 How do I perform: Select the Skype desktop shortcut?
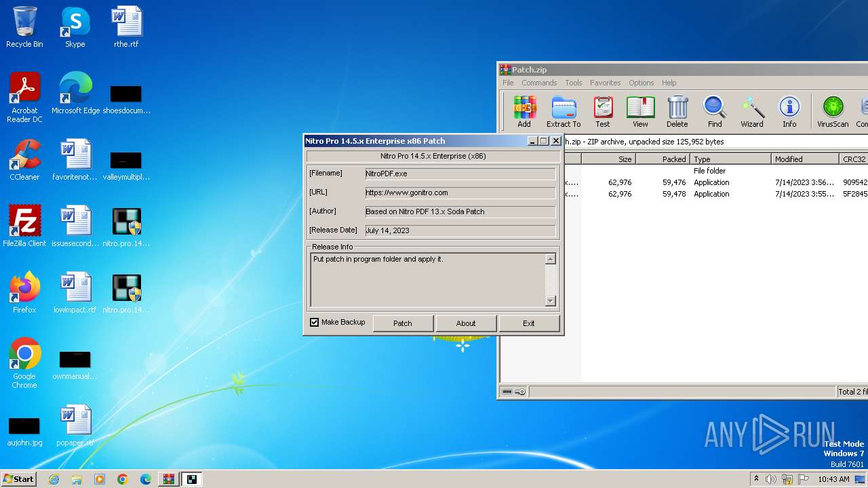[75, 27]
